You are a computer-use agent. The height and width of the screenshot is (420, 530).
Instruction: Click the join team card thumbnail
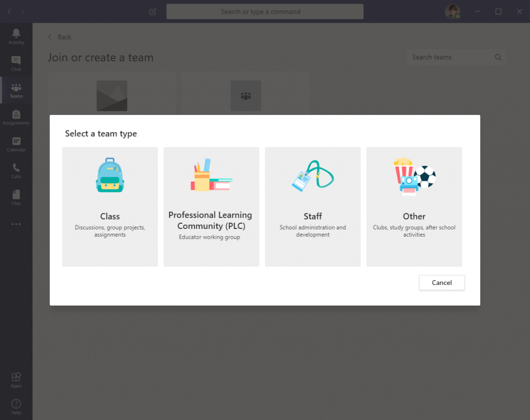pos(246,96)
